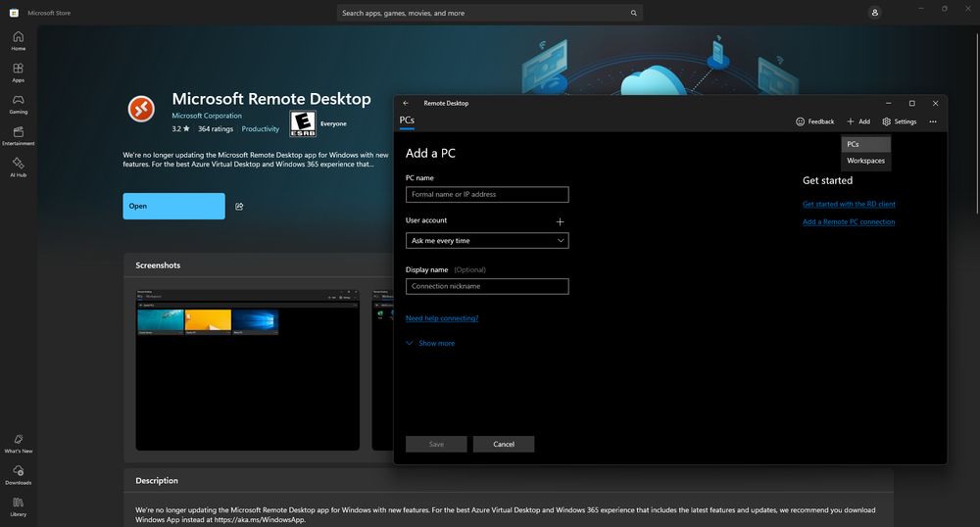Click the Screenshots section heading
The image size is (980, 527).
[x=158, y=265]
